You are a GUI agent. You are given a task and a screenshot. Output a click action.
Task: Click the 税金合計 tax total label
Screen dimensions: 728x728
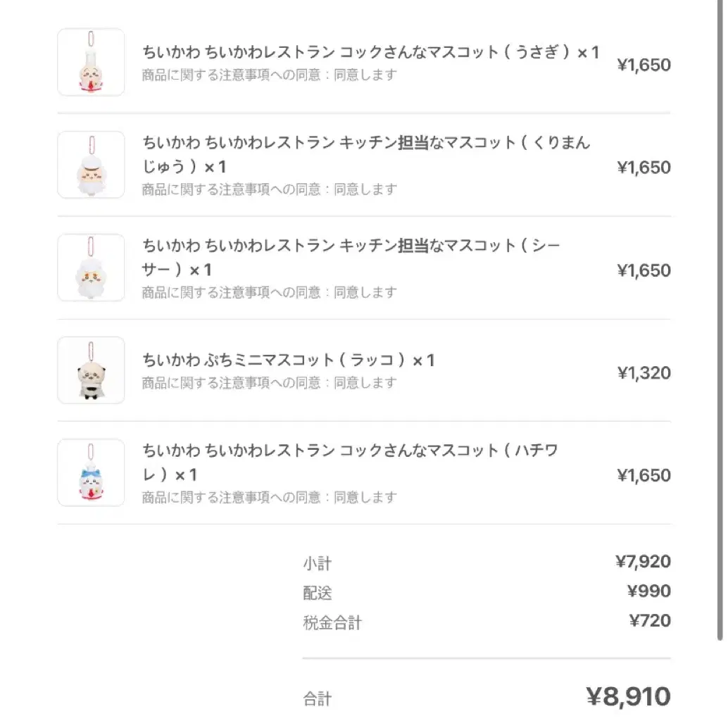click(332, 622)
